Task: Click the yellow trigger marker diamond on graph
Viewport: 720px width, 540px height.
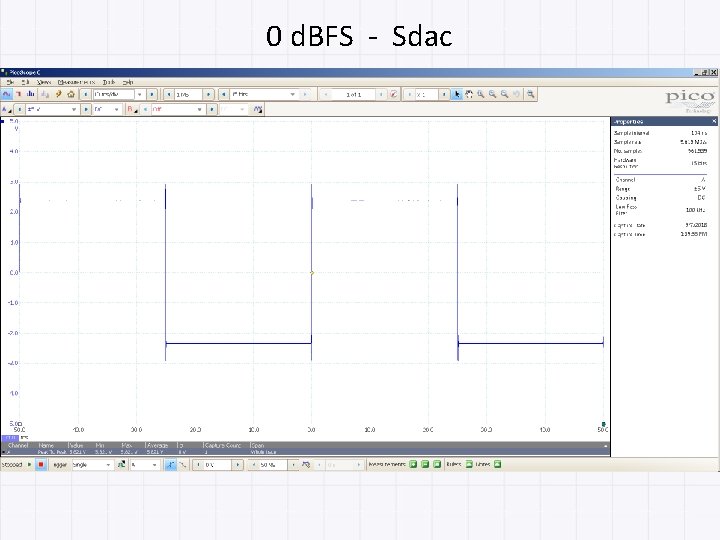Action: (x=312, y=273)
